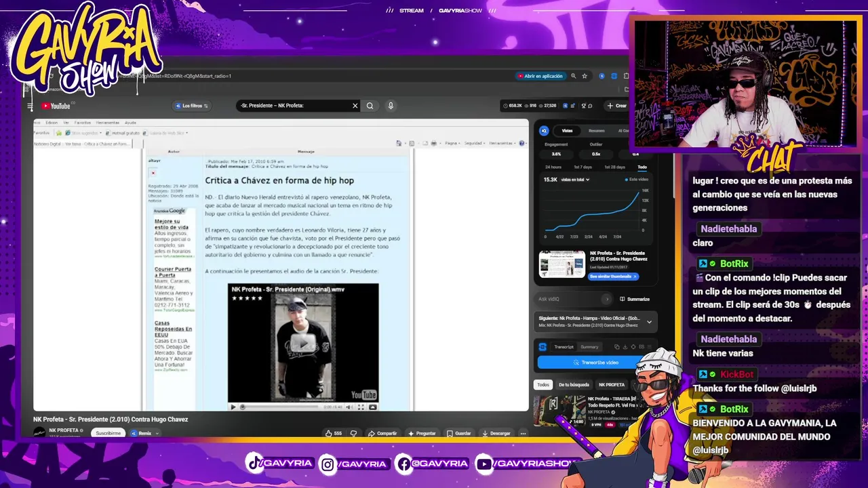This screenshot has height=488, width=868.
Task: Dislike the video with thumbs down
Action: [x=353, y=433]
